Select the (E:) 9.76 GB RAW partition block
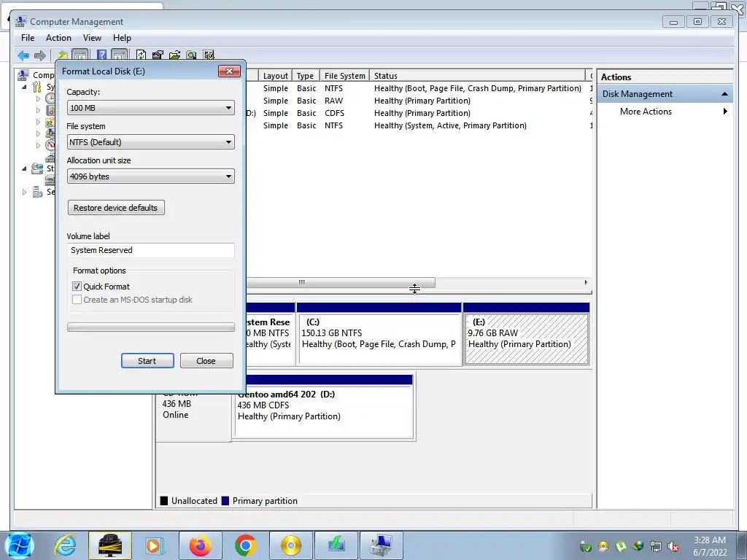 (x=527, y=339)
